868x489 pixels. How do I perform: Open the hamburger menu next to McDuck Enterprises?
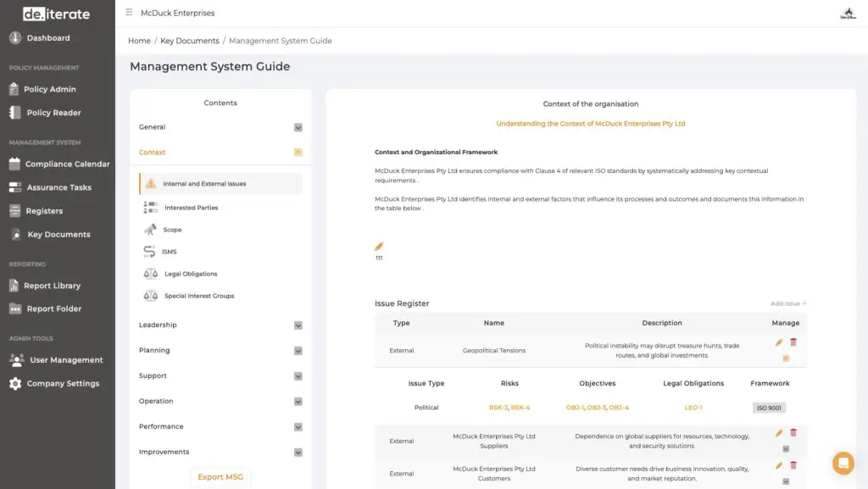pos(129,12)
